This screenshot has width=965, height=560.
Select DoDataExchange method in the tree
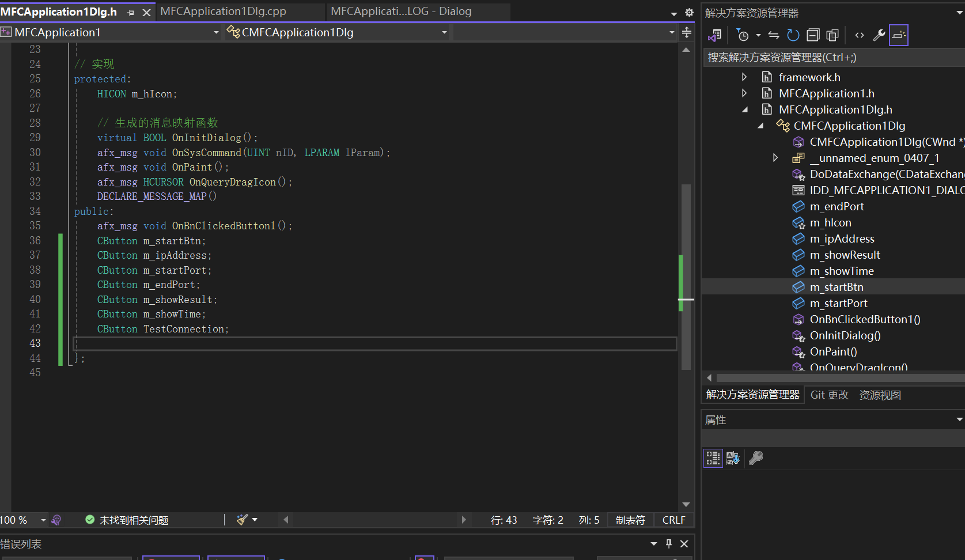887,174
